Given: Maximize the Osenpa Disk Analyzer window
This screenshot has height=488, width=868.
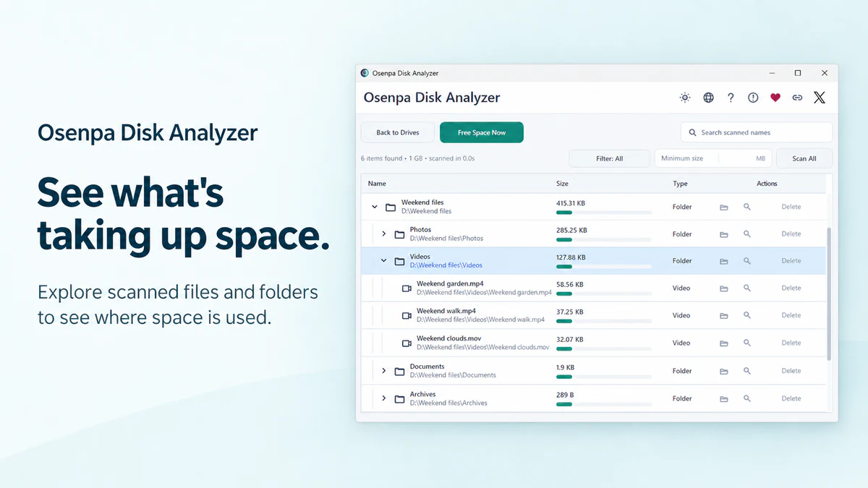Looking at the screenshot, I should (x=798, y=73).
